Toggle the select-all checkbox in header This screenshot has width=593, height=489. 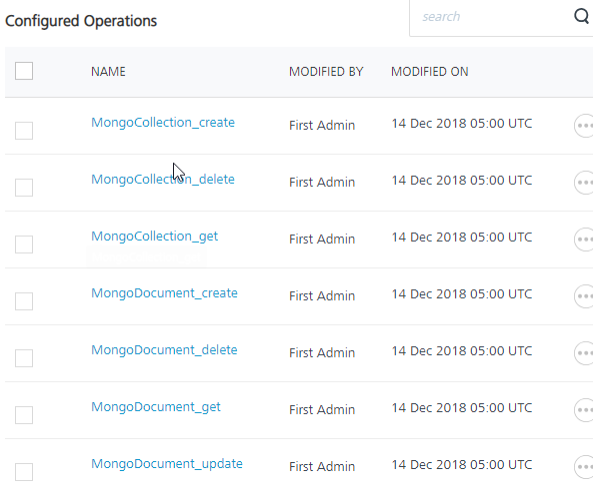pyautogui.click(x=24, y=71)
